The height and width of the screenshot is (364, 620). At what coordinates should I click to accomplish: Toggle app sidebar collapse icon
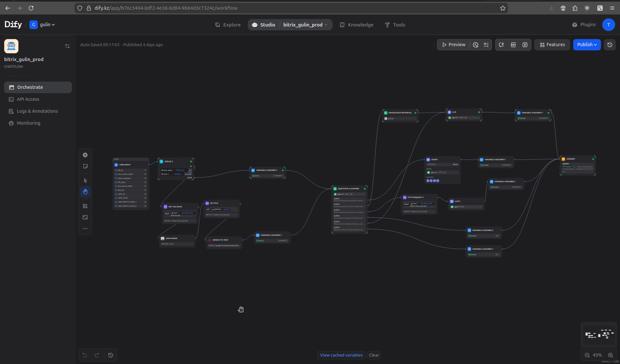(x=67, y=47)
